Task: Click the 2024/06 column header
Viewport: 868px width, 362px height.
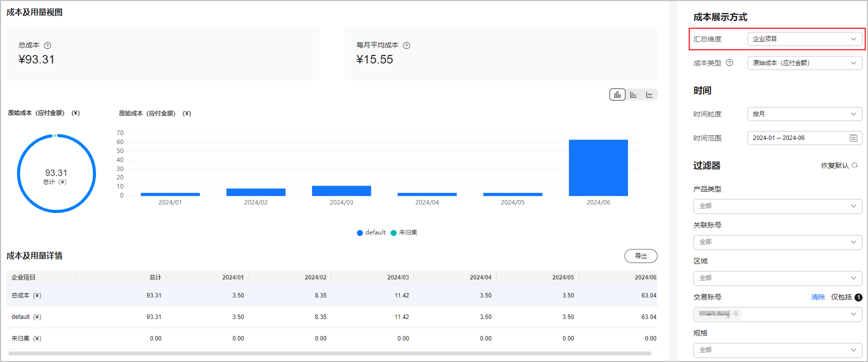Action: [x=645, y=277]
